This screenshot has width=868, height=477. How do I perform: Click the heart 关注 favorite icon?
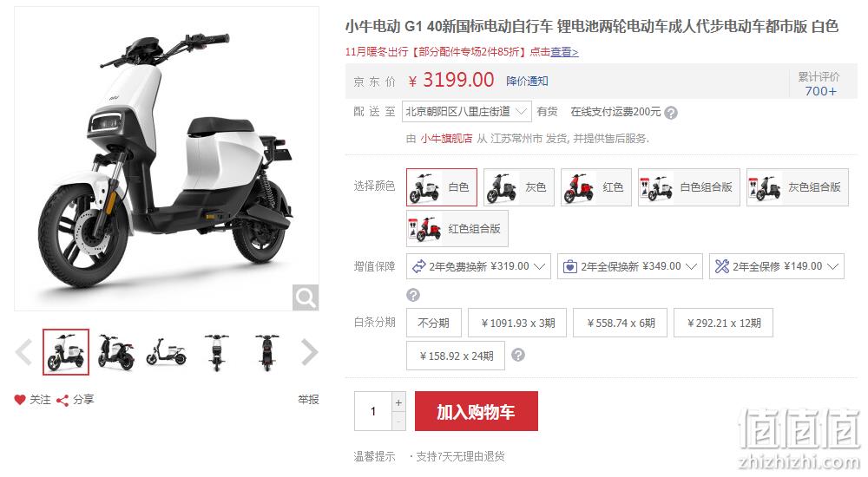coord(20,400)
